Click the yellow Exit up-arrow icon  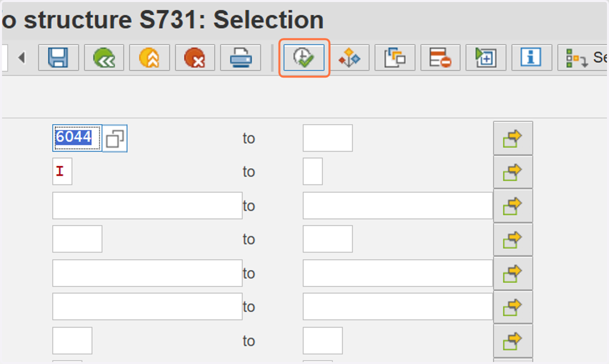click(150, 57)
